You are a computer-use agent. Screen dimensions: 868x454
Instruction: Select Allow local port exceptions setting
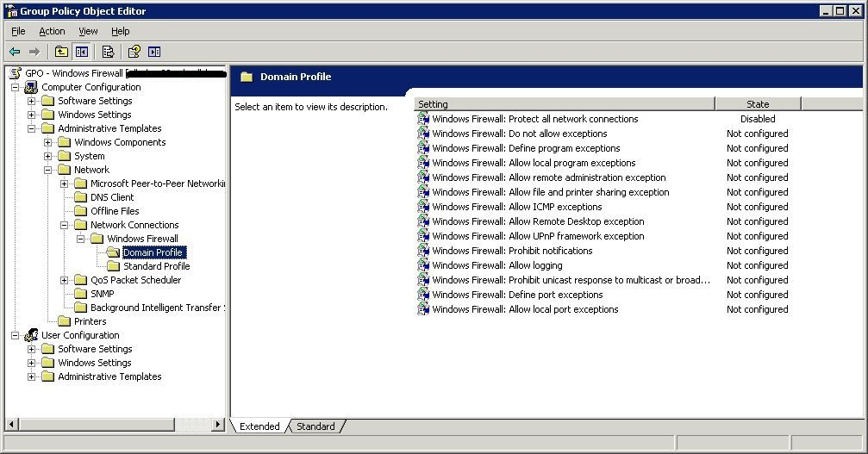point(525,309)
